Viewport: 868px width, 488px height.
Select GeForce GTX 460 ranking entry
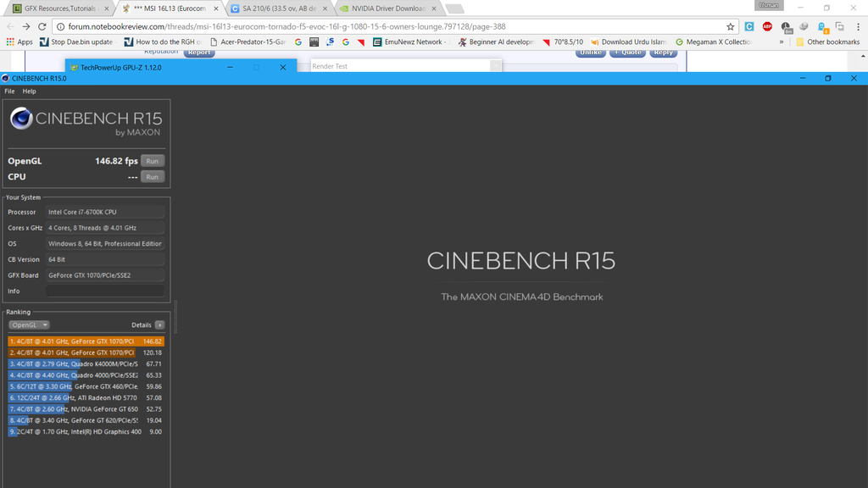point(86,386)
